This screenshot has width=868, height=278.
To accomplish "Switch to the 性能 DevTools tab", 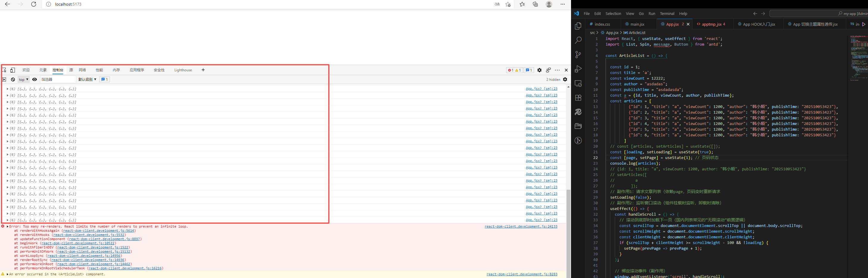I will [x=99, y=70].
